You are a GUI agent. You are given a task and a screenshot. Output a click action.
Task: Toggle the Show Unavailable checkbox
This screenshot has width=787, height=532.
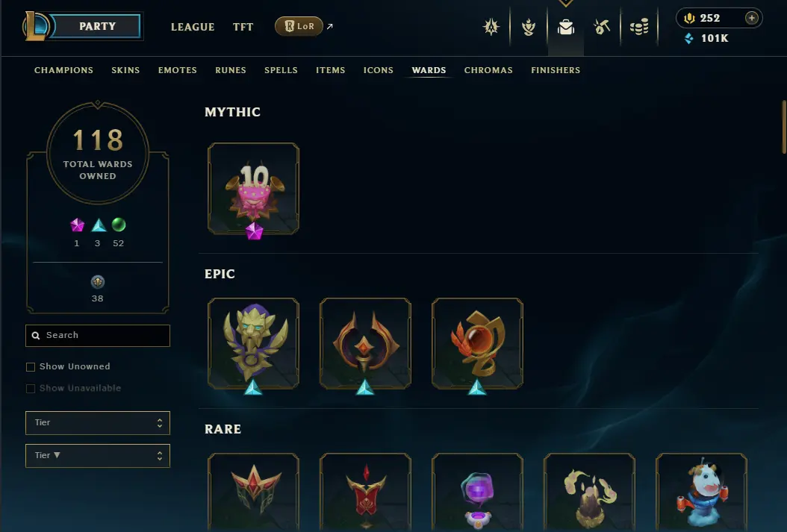[x=31, y=389]
